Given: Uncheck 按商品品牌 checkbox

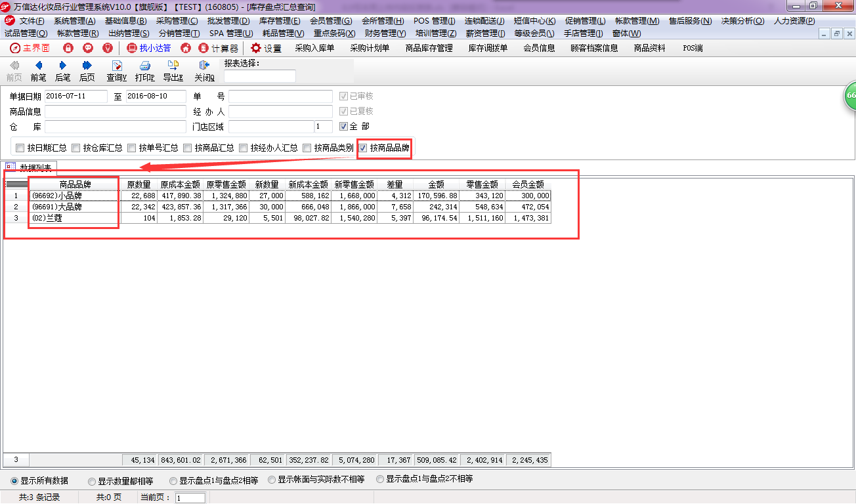Looking at the screenshot, I should pos(362,148).
